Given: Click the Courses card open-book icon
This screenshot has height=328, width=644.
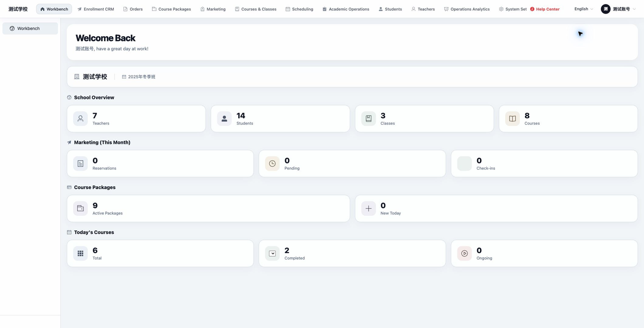Looking at the screenshot, I should click(512, 118).
